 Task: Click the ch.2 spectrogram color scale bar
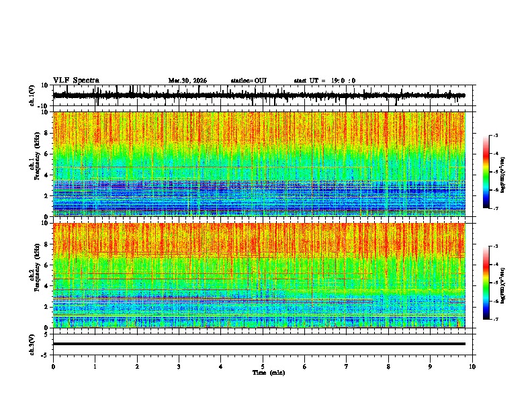(486, 283)
